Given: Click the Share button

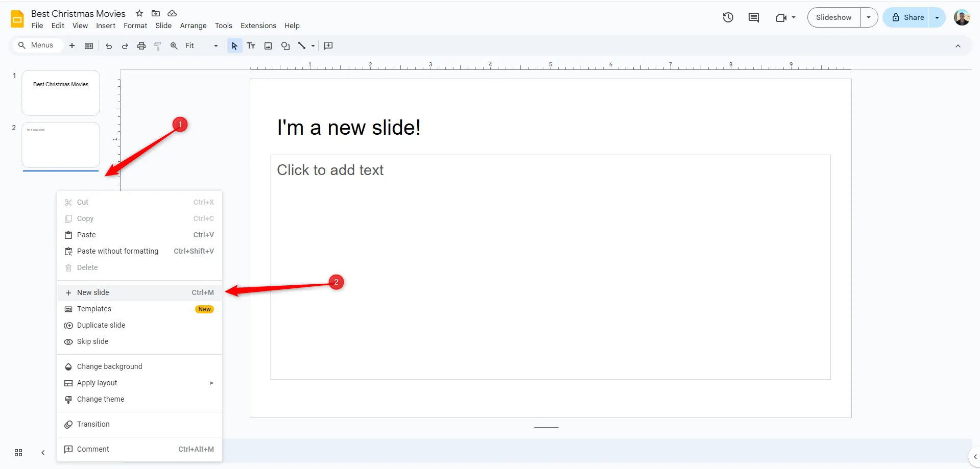Looking at the screenshot, I should pyautogui.click(x=906, y=17).
